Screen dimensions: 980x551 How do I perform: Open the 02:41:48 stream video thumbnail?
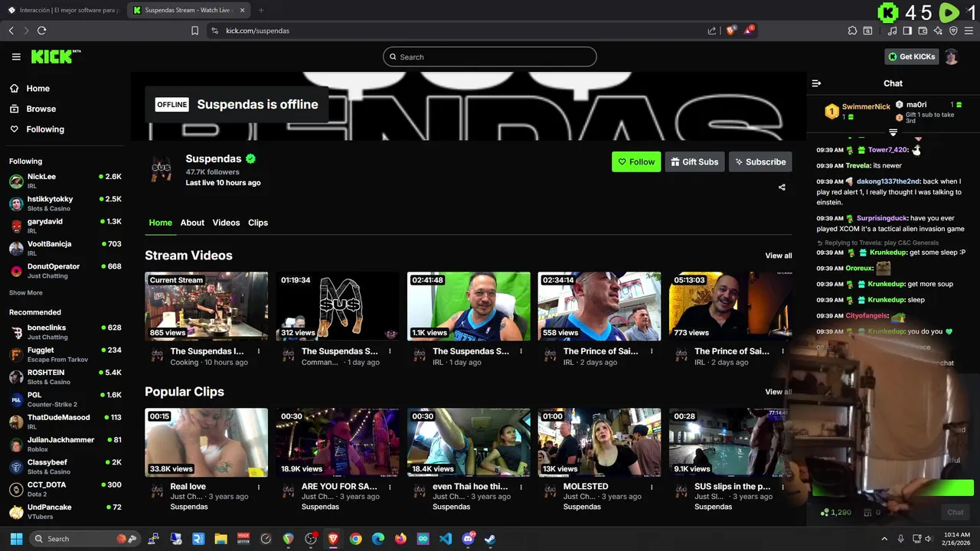(469, 306)
